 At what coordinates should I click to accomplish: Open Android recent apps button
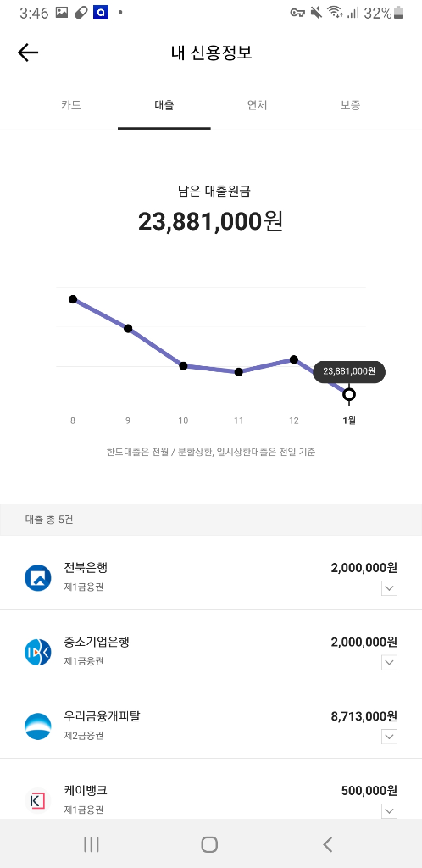click(x=92, y=844)
